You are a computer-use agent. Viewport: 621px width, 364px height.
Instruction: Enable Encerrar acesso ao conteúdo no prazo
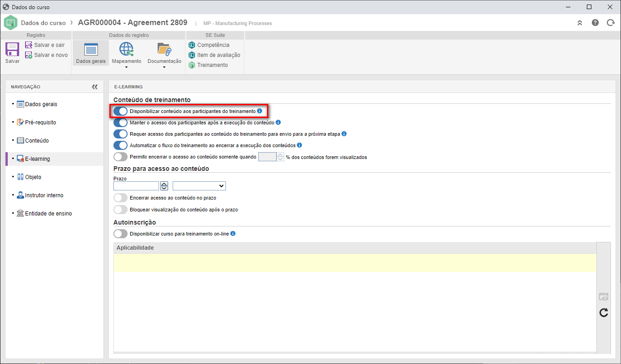click(120, 198)
